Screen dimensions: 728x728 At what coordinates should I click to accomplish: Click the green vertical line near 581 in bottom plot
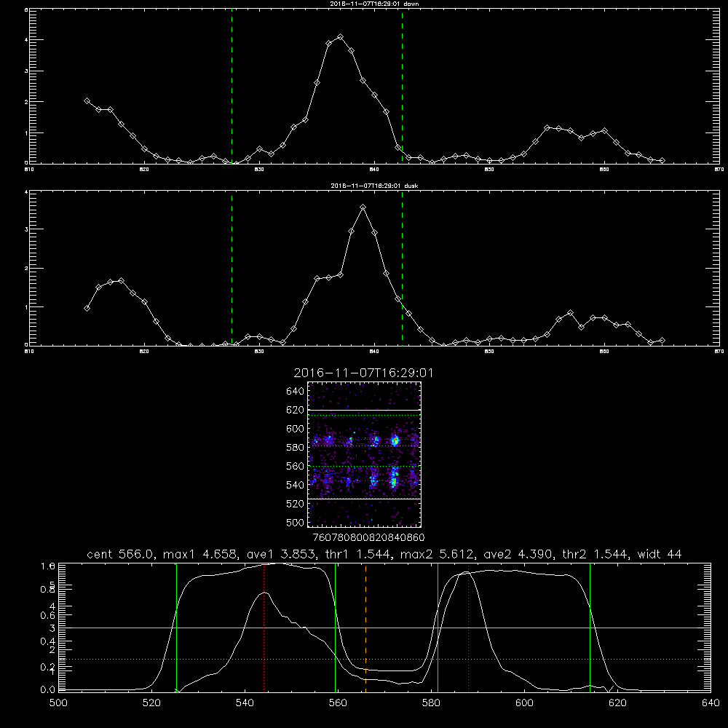click(438, 628)
